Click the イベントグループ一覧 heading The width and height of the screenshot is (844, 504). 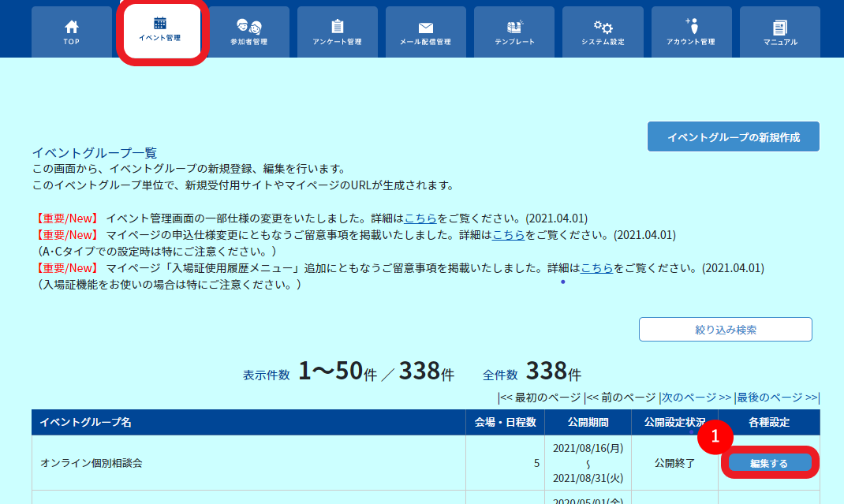point(95,153)
